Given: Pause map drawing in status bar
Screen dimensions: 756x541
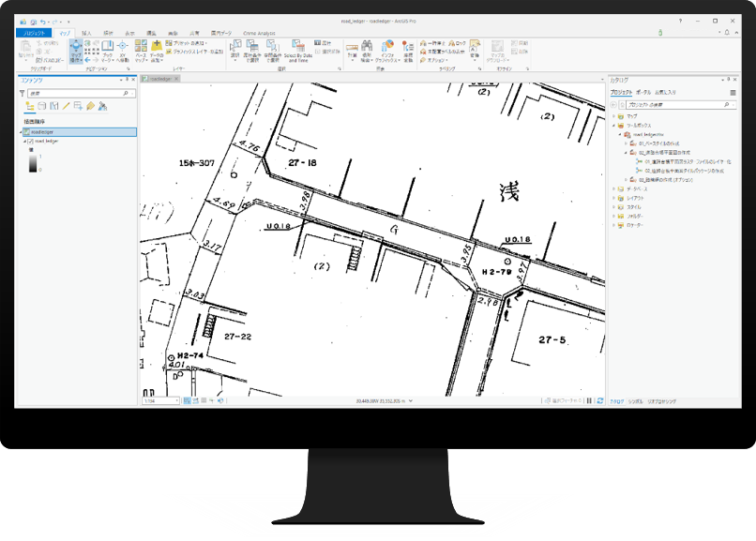Looking at the screenshot, I should [x=589, y=400].
